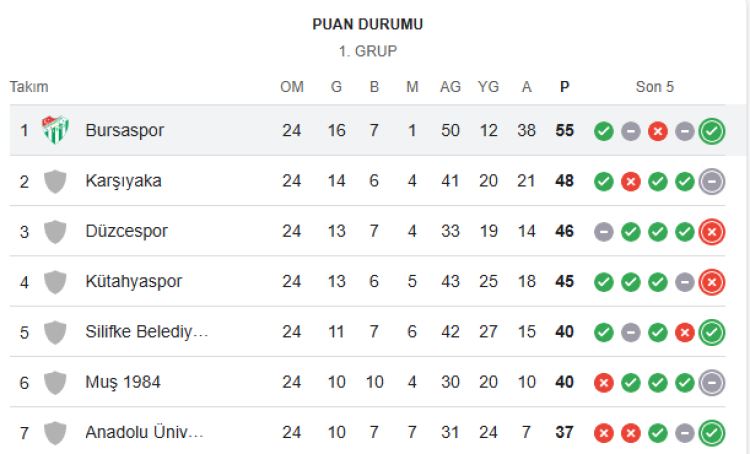Select the Kütahyaspor team name
This screenshot has height=454, width=750.
click(133, 281)
